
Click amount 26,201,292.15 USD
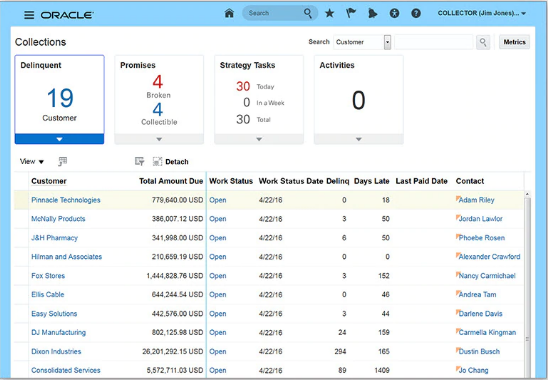coord(173,351)
